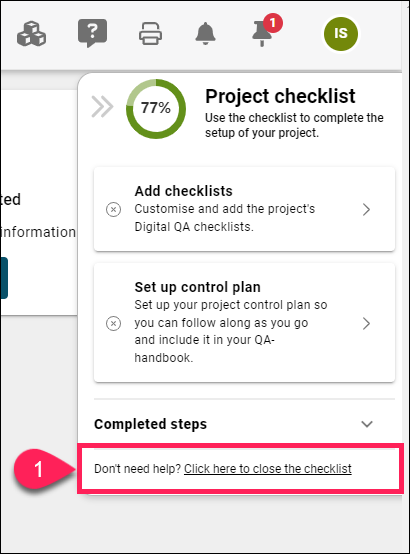Click skip circle for Add checklists
The height and width of the screenshot is (554, 410).
pos(113,209)
